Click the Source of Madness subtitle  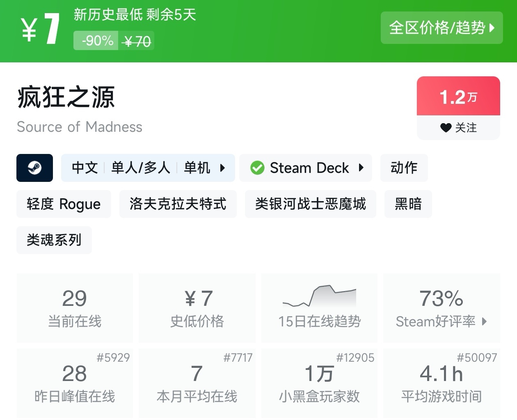tap(80, 127)
